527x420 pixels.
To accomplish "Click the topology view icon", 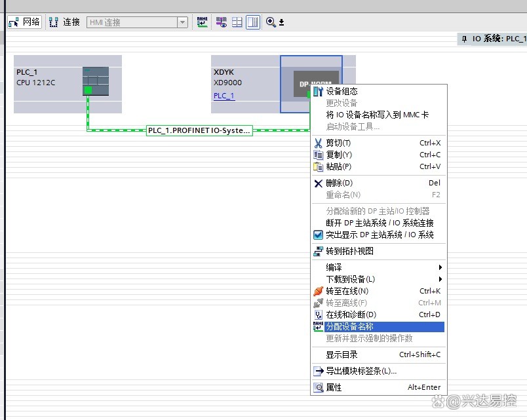I will click(318, 252).
